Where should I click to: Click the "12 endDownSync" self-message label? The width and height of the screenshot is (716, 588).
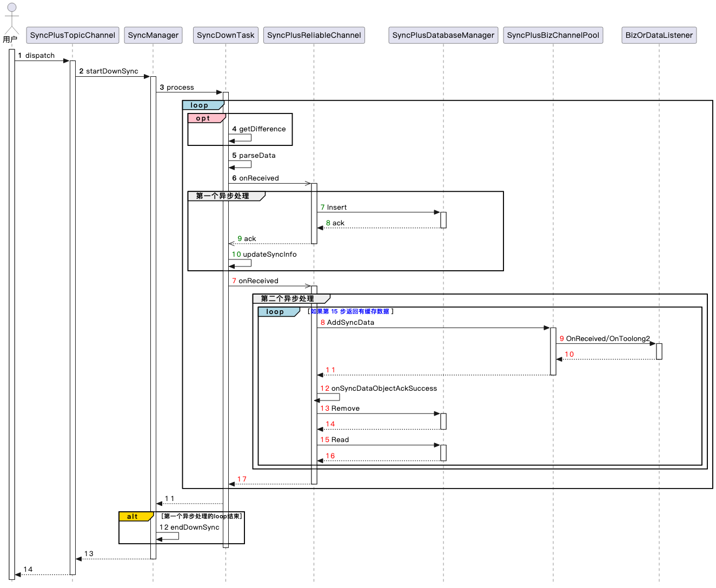pos(189,527)
